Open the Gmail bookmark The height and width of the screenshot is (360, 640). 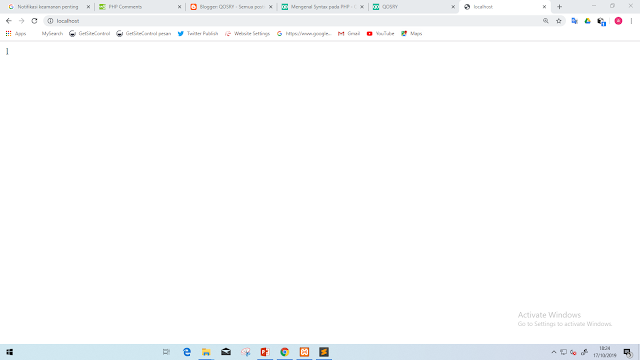(x=349, y=33)
